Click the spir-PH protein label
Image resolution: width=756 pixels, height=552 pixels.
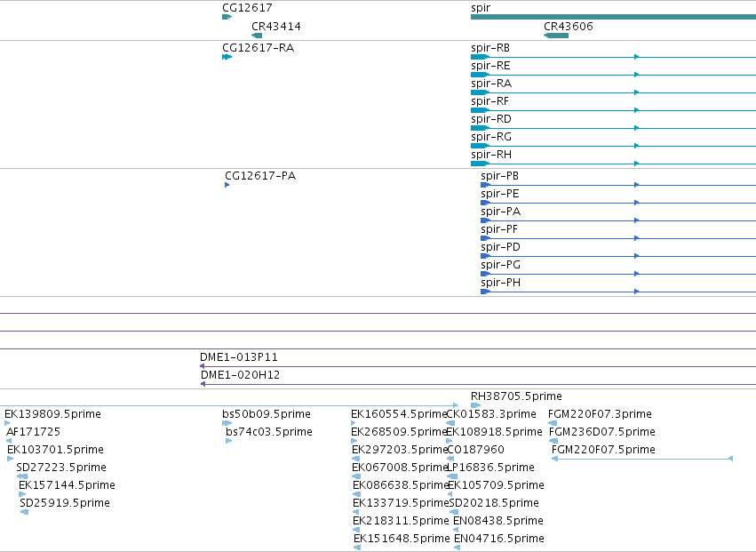click(500, 284)
